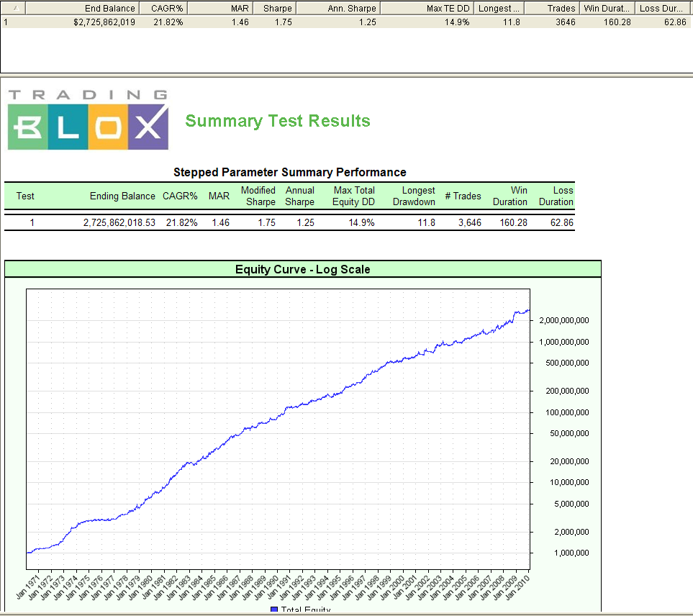693x616 pixels.
Task: Click the Summary Test Results heading
Action: 278,121
